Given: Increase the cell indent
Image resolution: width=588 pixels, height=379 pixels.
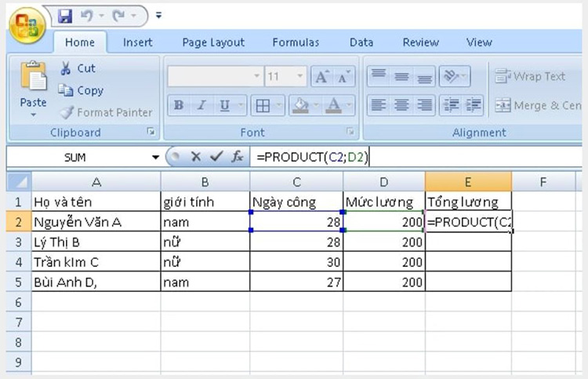Looking at the screenshot, I should click(x=473, y=105).
